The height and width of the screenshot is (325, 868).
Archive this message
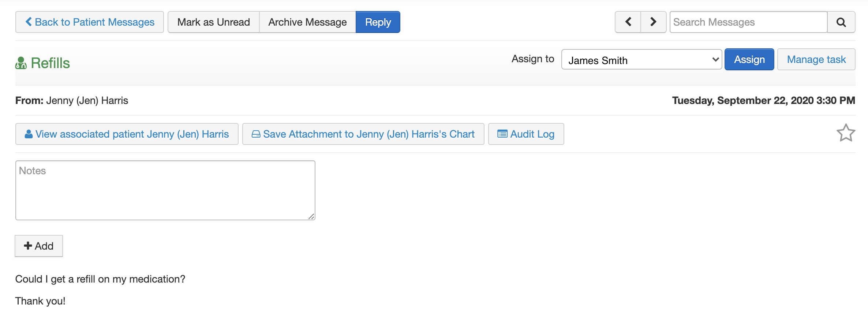(x=307, y=22)
